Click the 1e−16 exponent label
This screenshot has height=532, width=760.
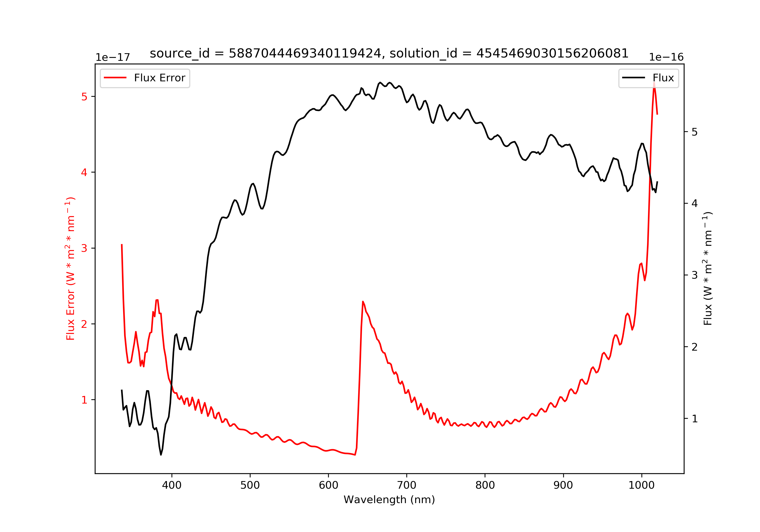point(666,57)
